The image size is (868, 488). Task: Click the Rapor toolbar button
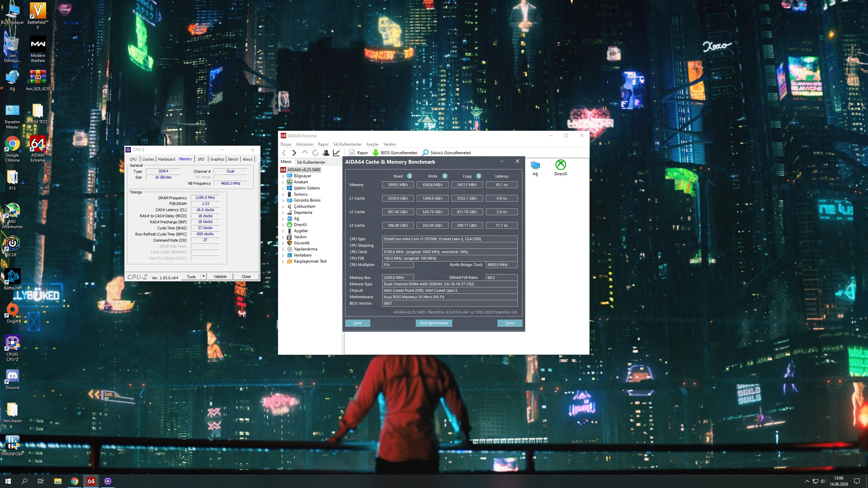[358, 153]
